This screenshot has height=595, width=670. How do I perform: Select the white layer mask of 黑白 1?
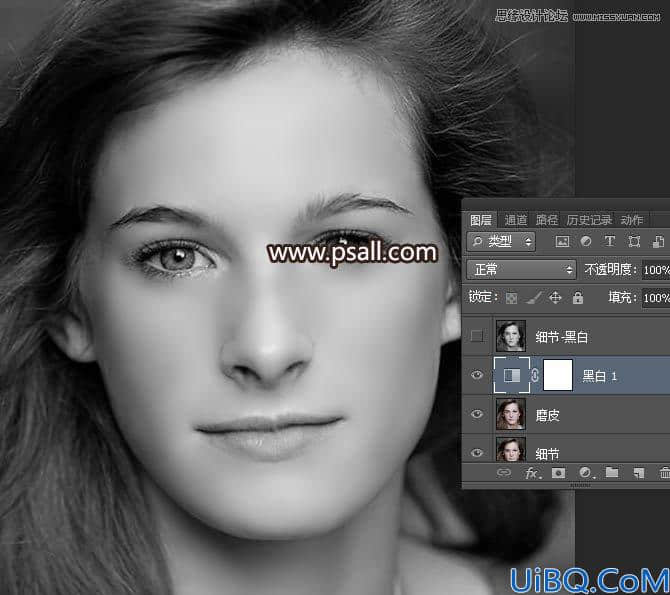tap(558, 375)
